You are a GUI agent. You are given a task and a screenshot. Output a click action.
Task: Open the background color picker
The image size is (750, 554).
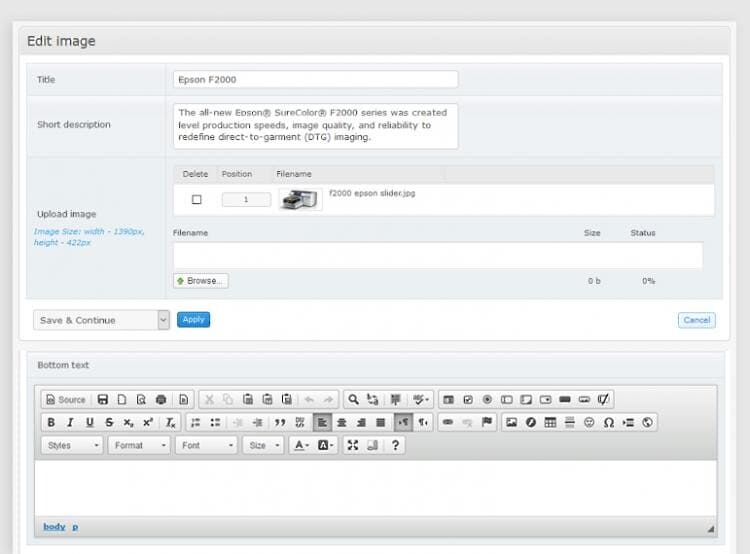325,445
